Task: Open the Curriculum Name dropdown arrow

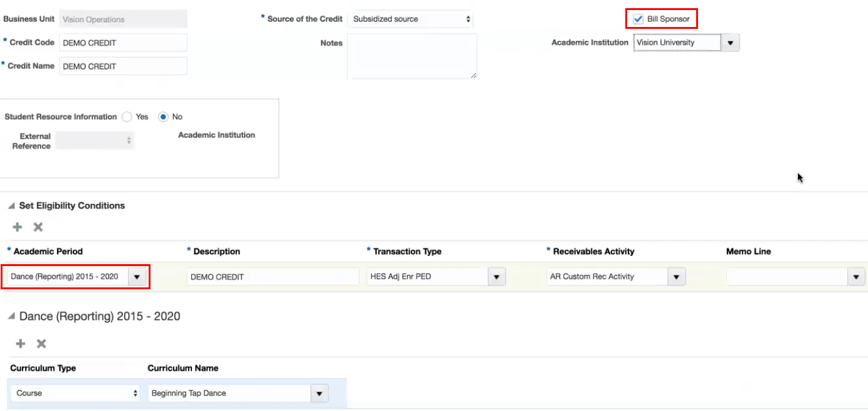Action: [319, 393]
